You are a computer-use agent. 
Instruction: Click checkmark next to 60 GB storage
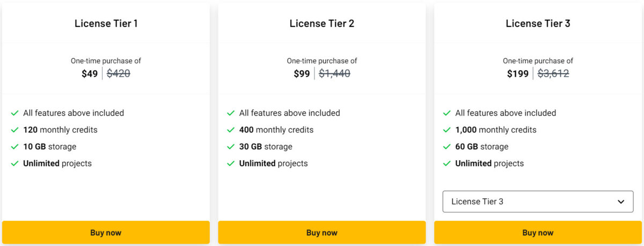[447, 147]
